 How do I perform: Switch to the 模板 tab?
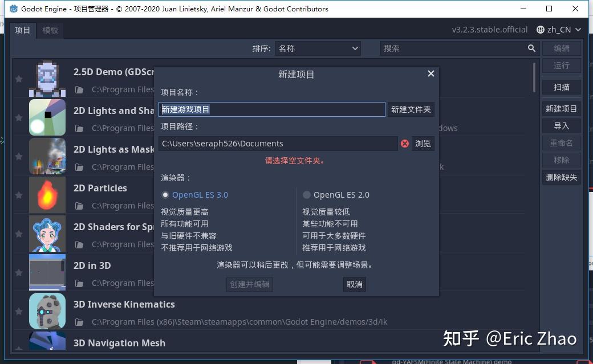coord(50,30)
